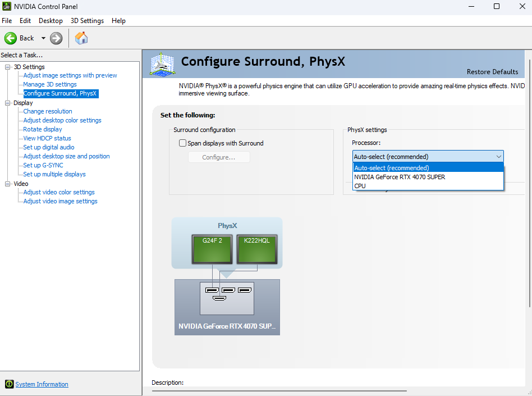The height and width of the screenshot is (396, 532).
Task: Collapse the 3D Settings tree node
Action: [7, 67]
